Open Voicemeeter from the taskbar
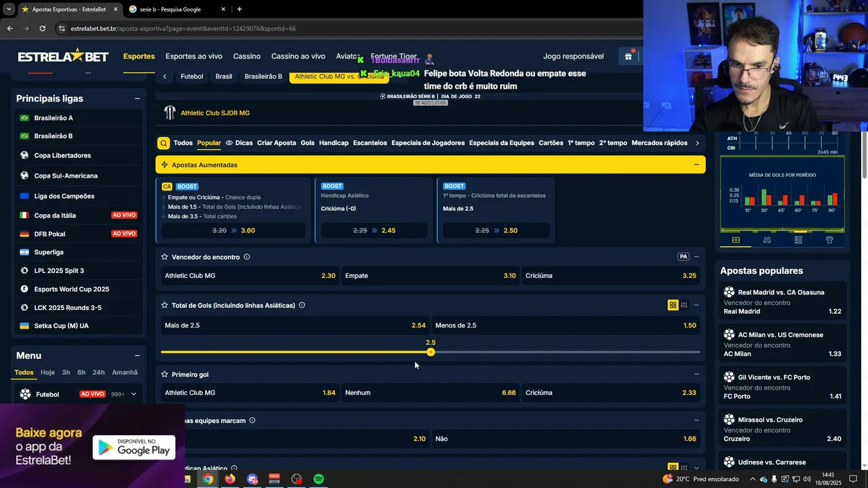The image size is (868, 488). (275, 479)
